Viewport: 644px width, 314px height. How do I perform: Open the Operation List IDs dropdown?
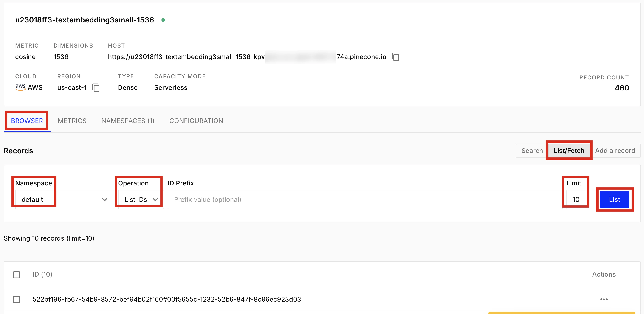[x=141, y=199]
